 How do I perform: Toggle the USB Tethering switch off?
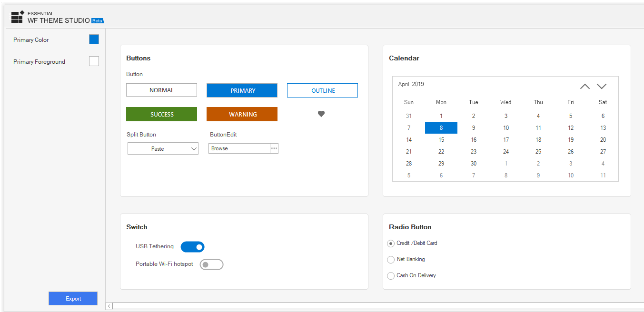pyautogui.click(x=193, y=247)
